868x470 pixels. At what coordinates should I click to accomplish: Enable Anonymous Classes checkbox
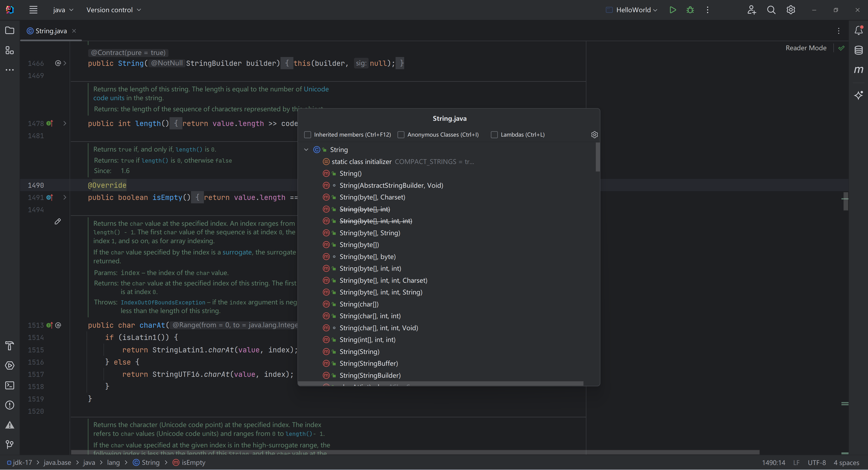(x=401, y=135)
